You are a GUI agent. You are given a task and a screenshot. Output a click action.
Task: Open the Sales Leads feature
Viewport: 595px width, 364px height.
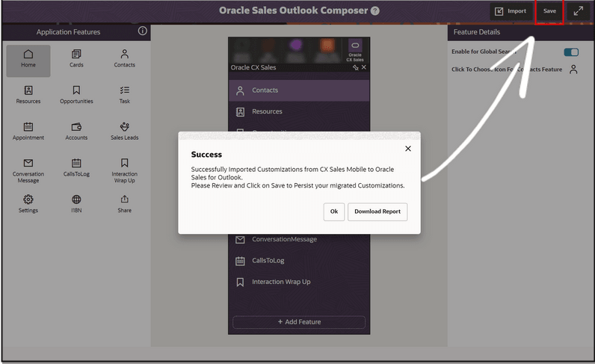point(125,132)
